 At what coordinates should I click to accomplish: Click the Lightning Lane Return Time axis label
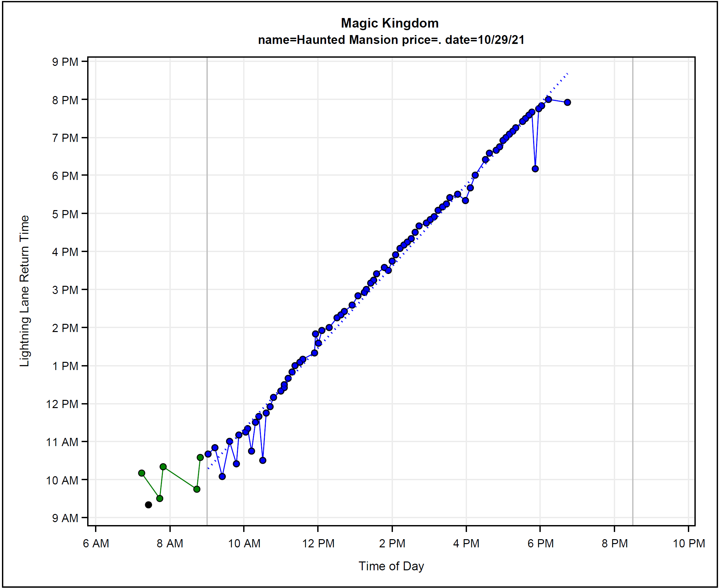(x=24, y=291)
